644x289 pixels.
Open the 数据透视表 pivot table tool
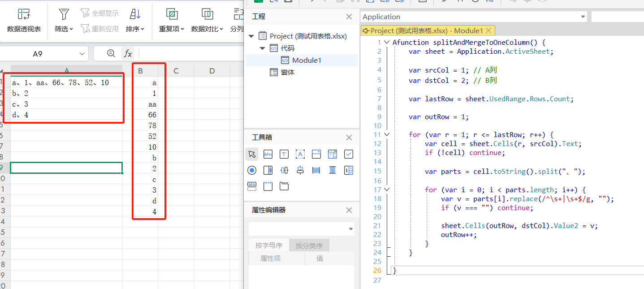point(24,21)
